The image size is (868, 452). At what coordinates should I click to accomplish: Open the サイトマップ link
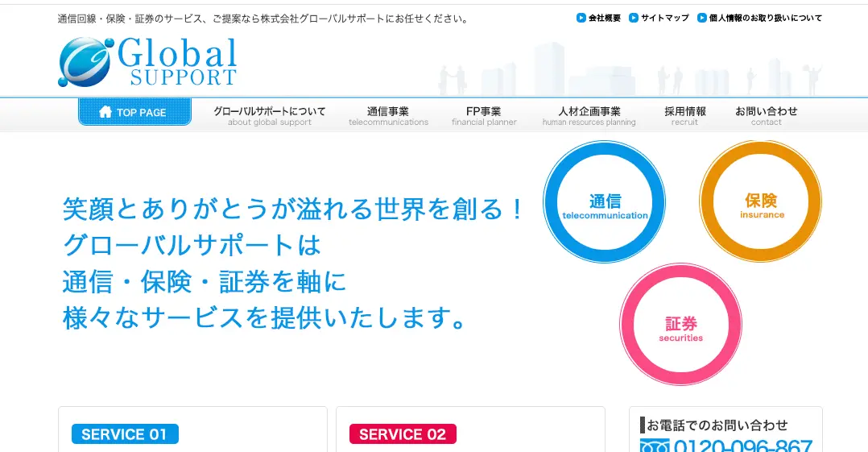[x=665, y=18]
